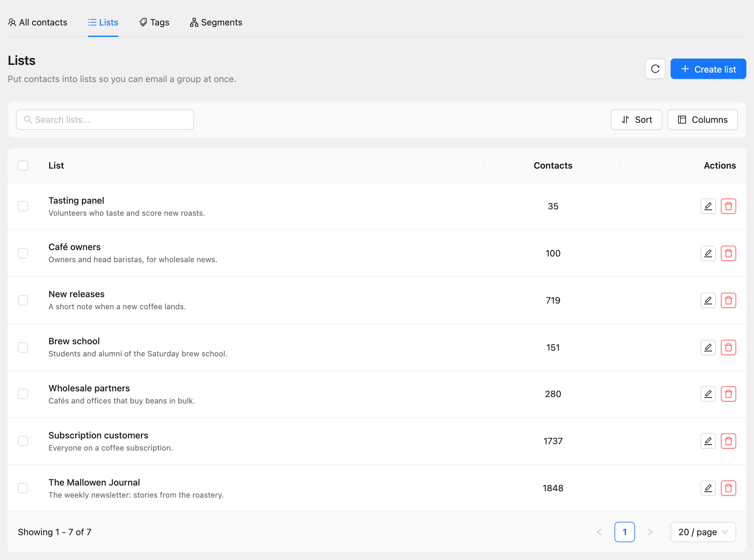Switch to the Tags tab

(x=154, y=22)
